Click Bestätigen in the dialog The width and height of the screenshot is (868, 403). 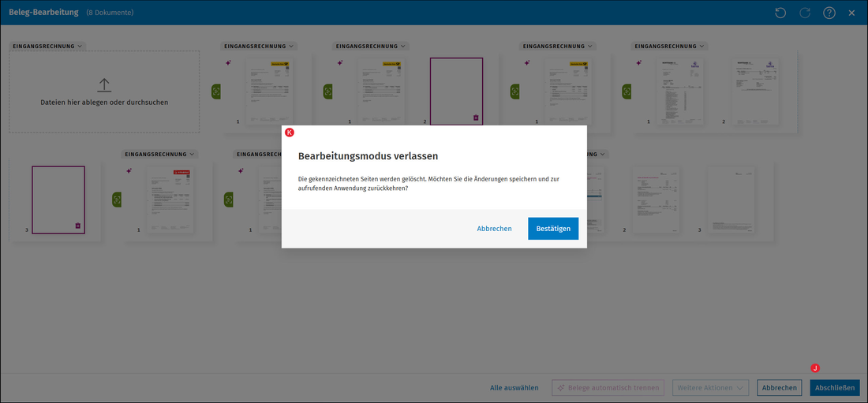(553, 229)
